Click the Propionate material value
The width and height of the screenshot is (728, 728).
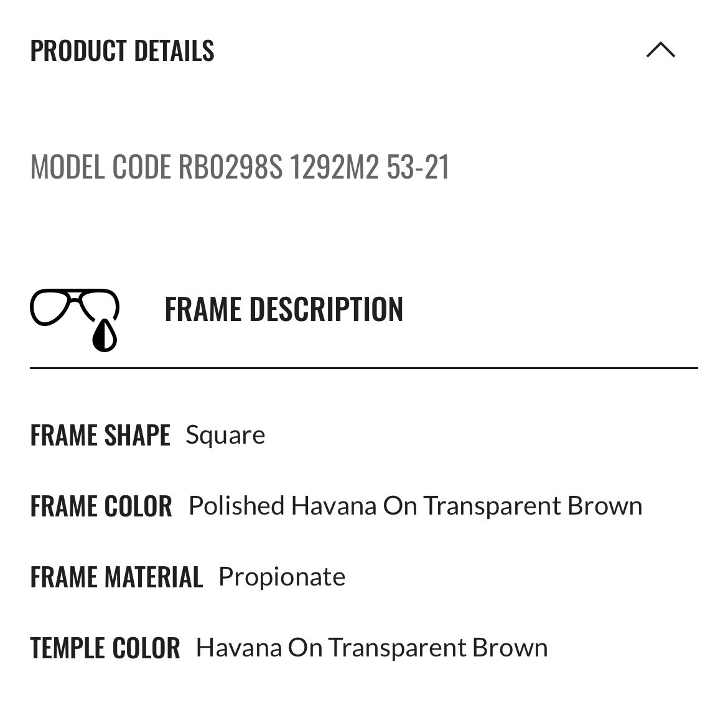282,577
